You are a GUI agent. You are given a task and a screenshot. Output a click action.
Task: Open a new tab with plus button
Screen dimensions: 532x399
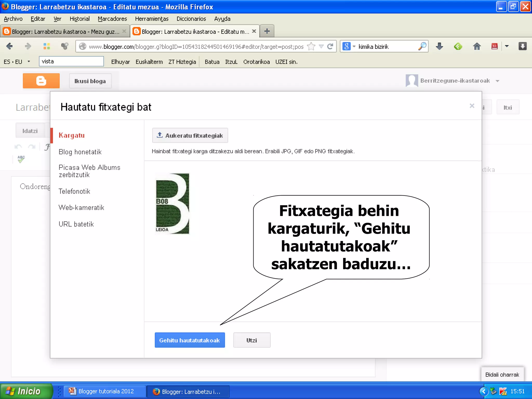[267, 31]
